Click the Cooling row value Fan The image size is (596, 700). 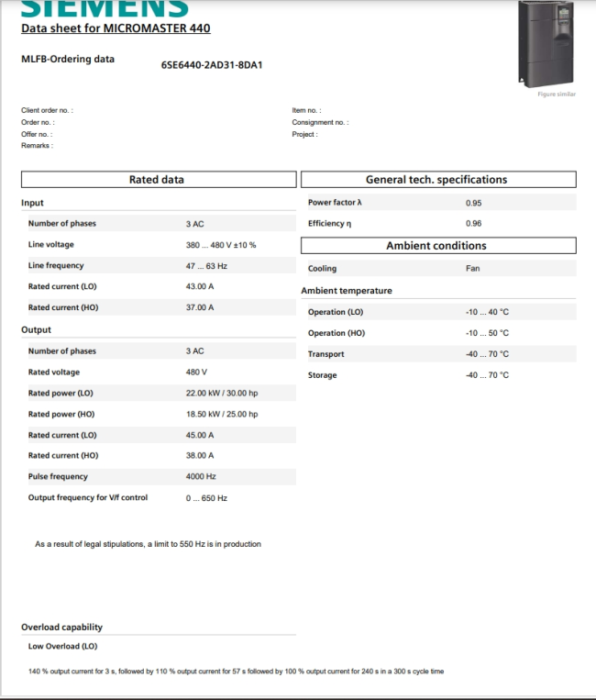[x=472, y=269]
